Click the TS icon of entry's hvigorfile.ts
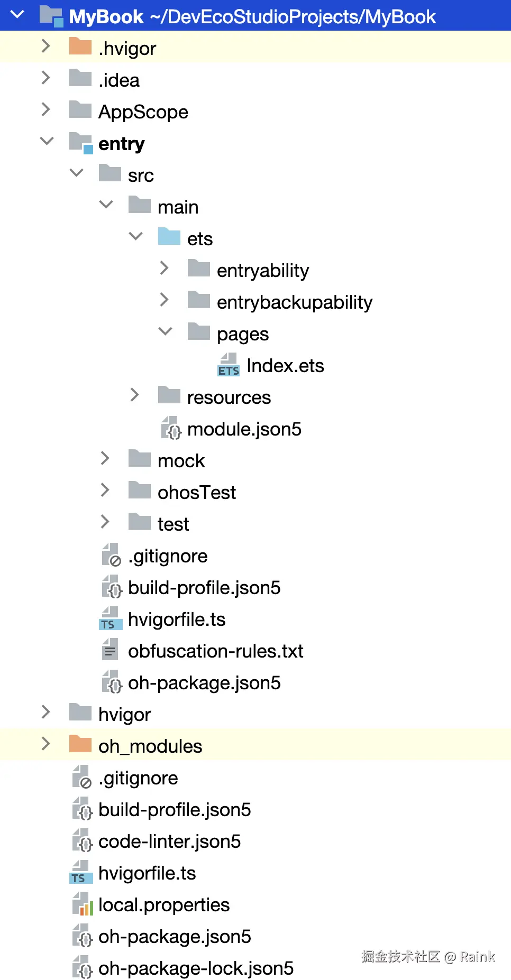 pyautogui.click(x=110, y=619)
